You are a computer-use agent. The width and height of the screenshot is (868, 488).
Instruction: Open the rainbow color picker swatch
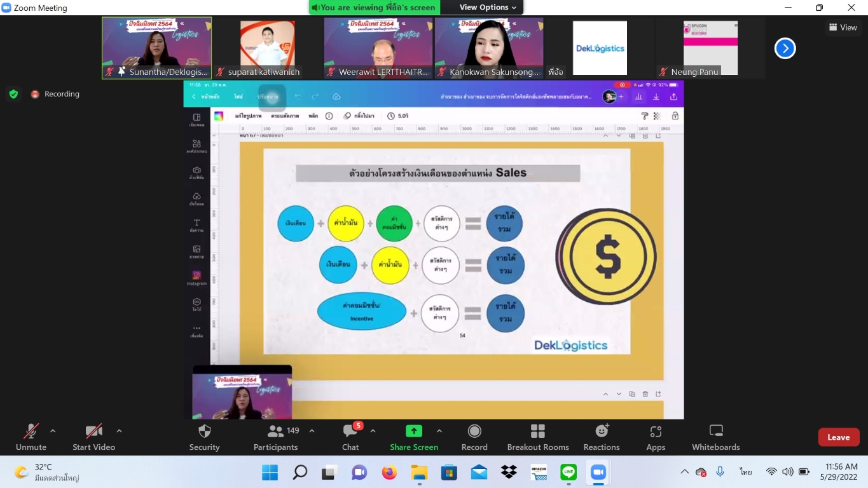pos(219,116)
